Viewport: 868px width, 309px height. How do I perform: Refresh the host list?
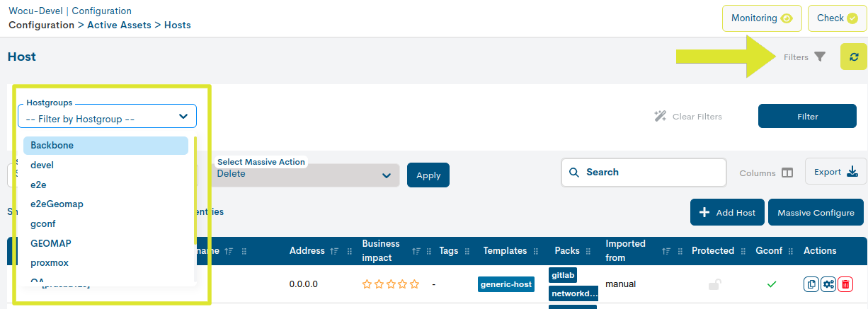point(854,57)
